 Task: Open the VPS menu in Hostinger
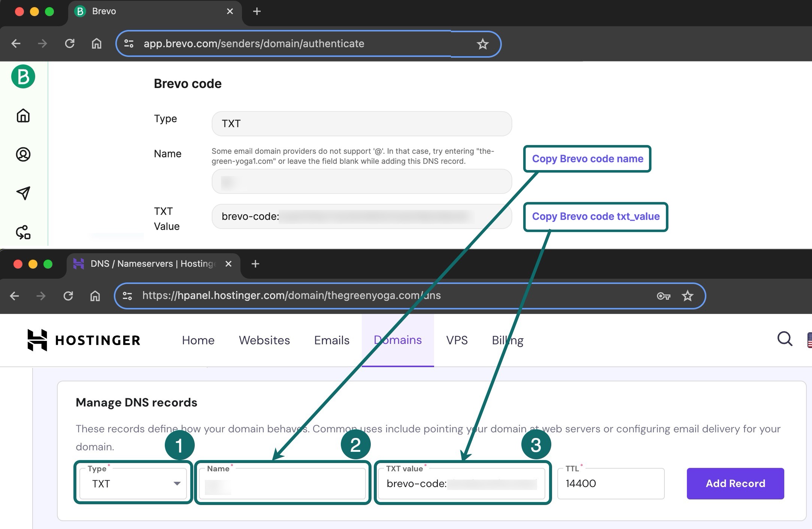pos(457,340)
